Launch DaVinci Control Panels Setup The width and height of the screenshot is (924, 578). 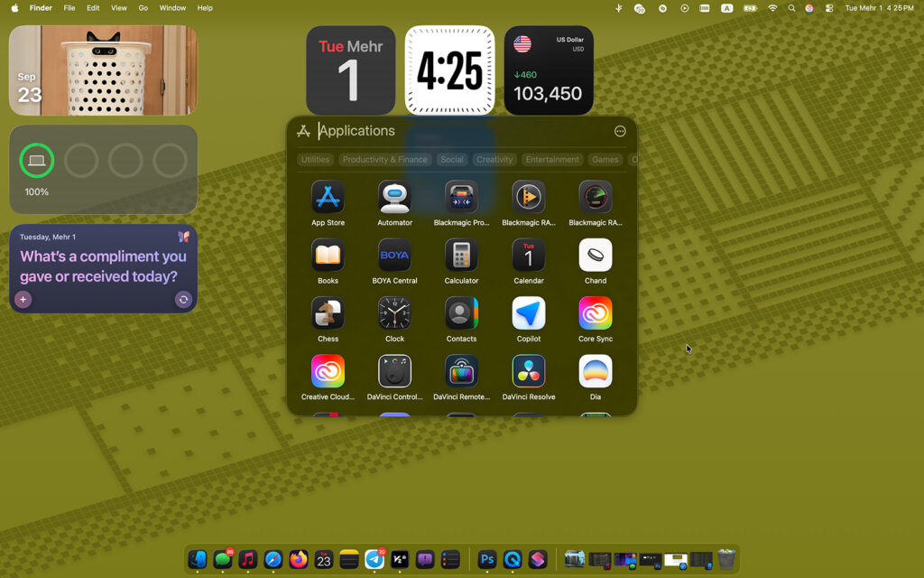point(394,371)
